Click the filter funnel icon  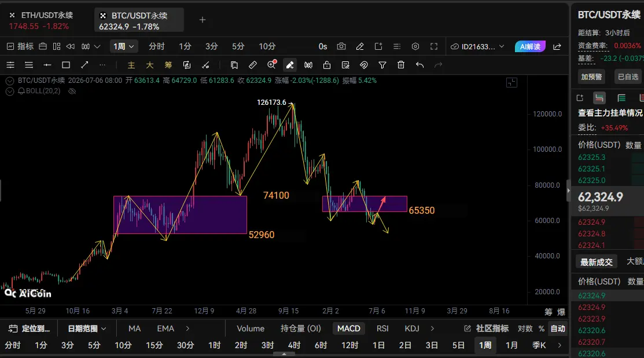[382, 65]
